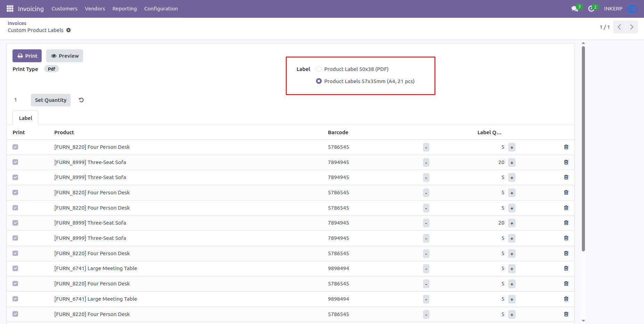This screenshot has height=324, width=644.
Task: Go to next record arrow
Action: coord(632,27)
